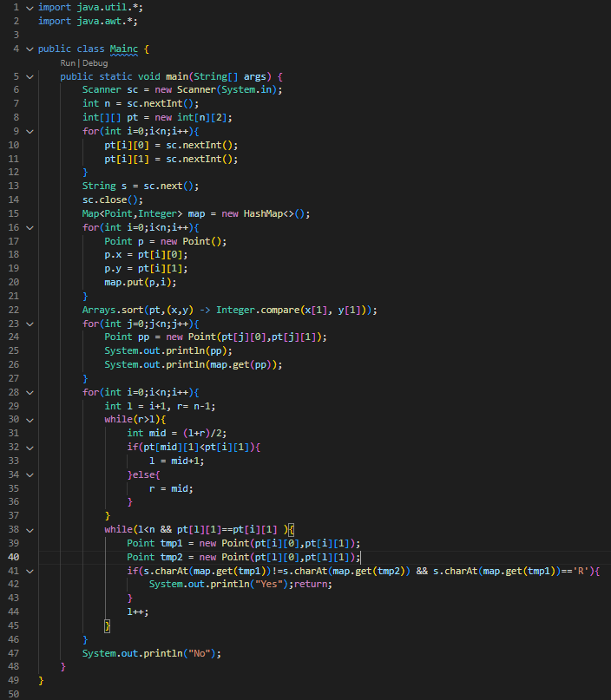
Task: Click line number 22 in the gutter
Action: [x=14, y=310]
